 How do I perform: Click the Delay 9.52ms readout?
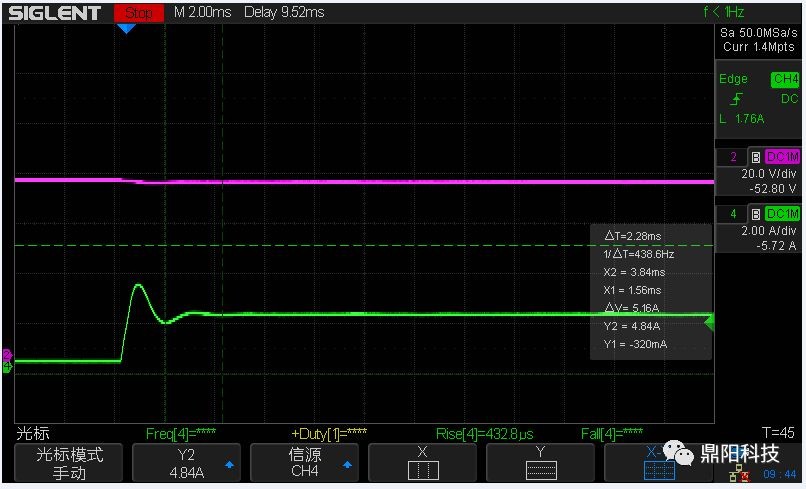(286, 13)
